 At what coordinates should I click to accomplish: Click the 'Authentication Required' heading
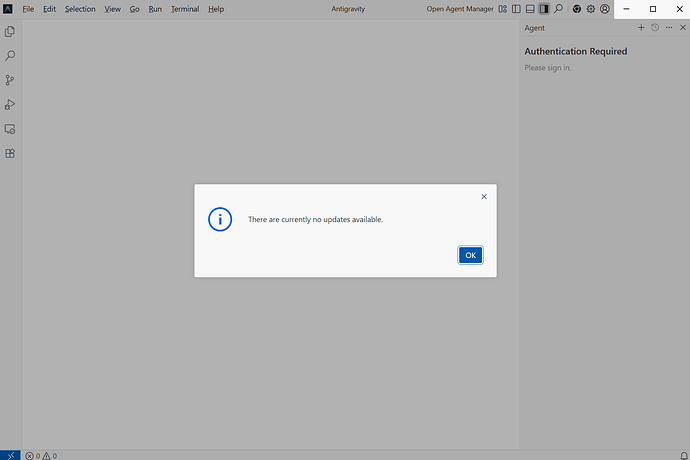tap(576, 51)
